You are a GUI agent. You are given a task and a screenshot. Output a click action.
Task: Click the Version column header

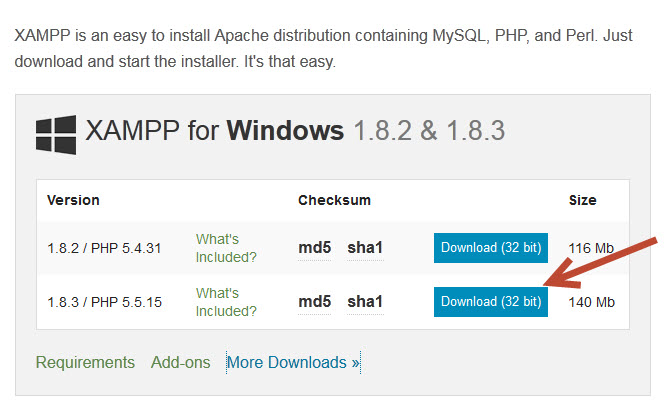(x=73, y=200)
